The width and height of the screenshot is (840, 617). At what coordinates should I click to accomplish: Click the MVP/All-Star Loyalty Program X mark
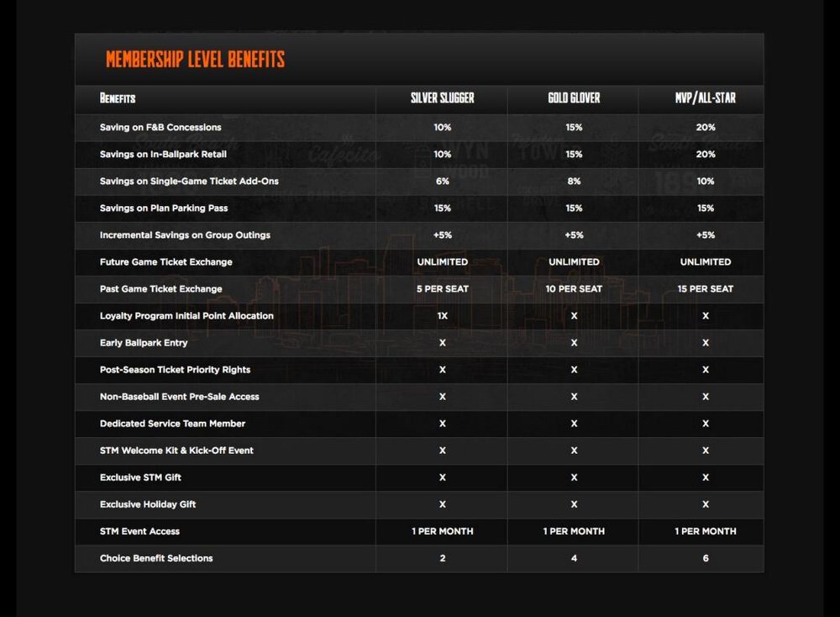(706, 316)
